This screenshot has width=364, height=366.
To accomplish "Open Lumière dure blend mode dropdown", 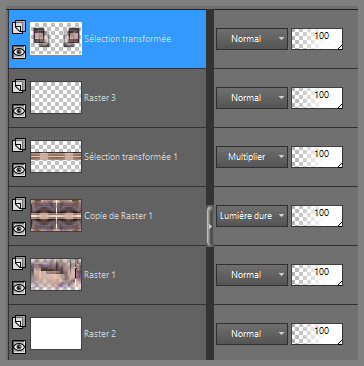I will (252, 216).
